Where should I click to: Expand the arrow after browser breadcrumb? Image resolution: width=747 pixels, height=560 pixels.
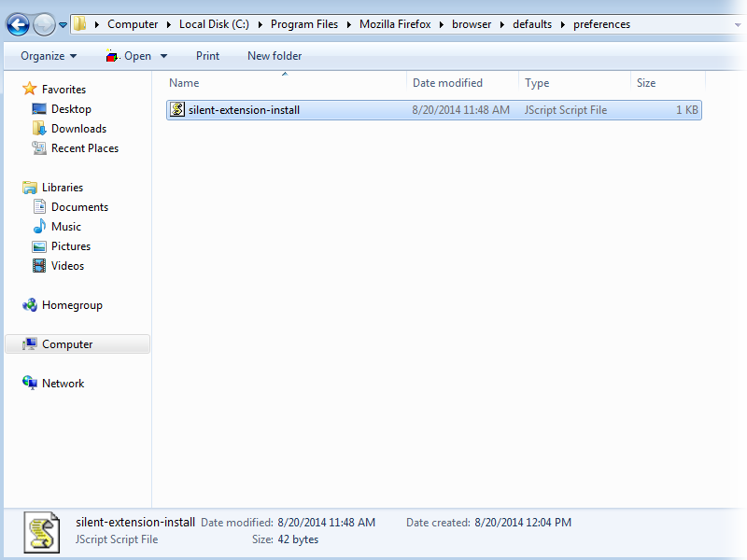(502, 25)
